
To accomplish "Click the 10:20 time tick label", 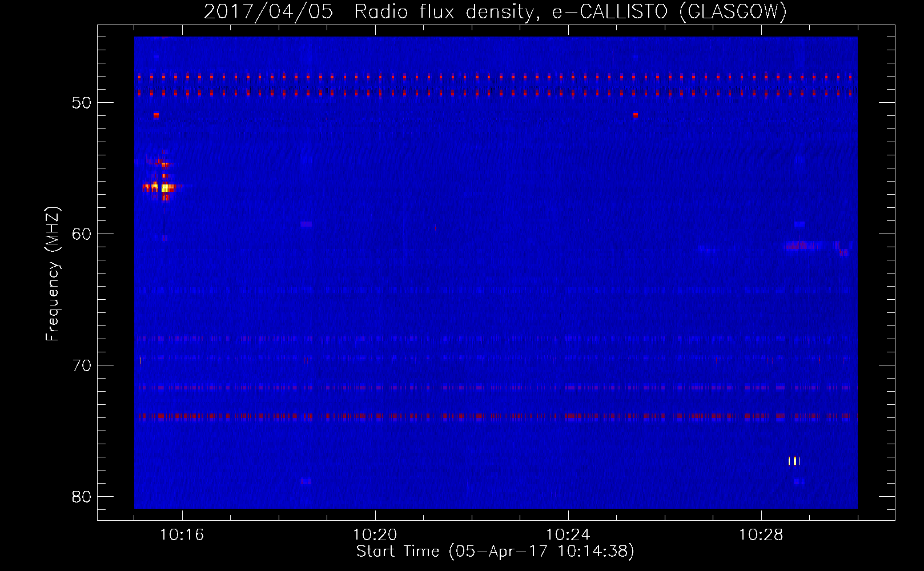I will coord(375,535).
